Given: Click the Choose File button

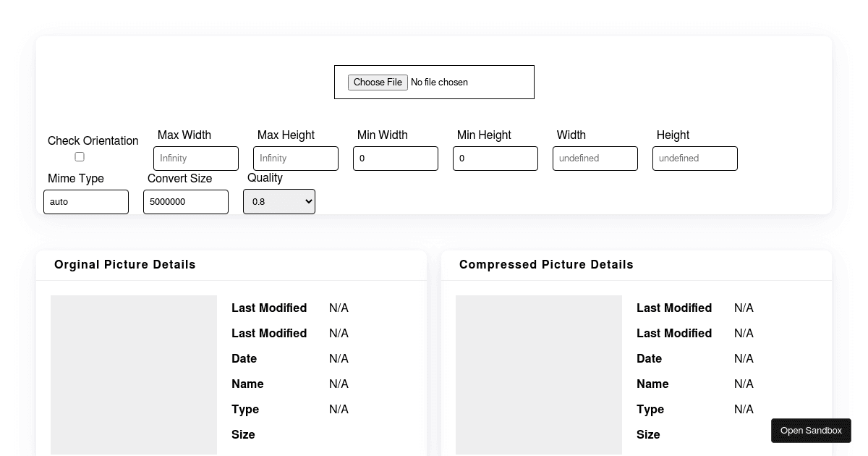Looking at the screenshot, I should pyautogui.click(x=378, y=83).
